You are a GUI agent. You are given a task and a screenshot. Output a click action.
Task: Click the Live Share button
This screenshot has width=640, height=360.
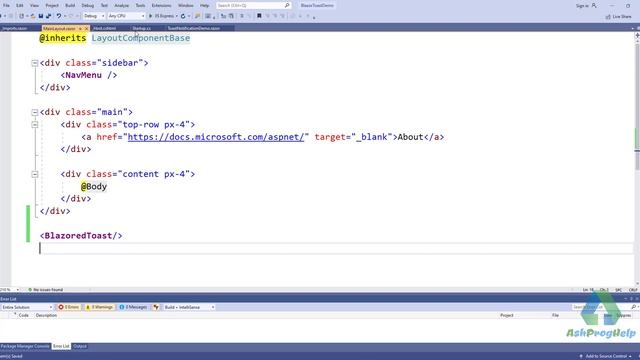coord(619,16)
